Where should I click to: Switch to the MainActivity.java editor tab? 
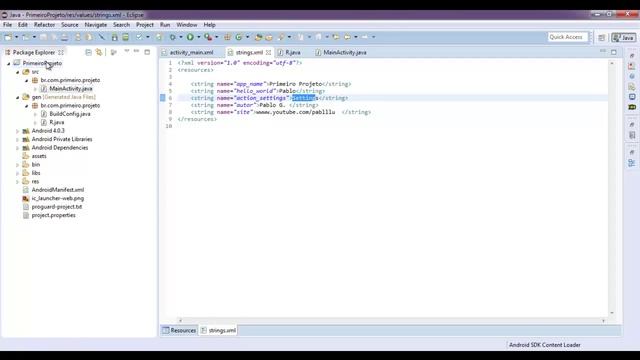344,52
